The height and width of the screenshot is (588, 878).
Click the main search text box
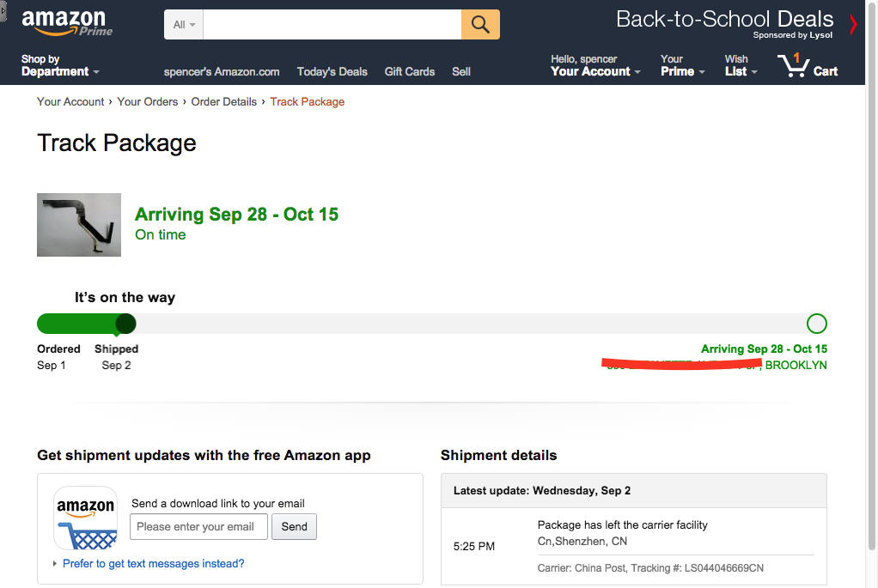[x=332, y=25]
